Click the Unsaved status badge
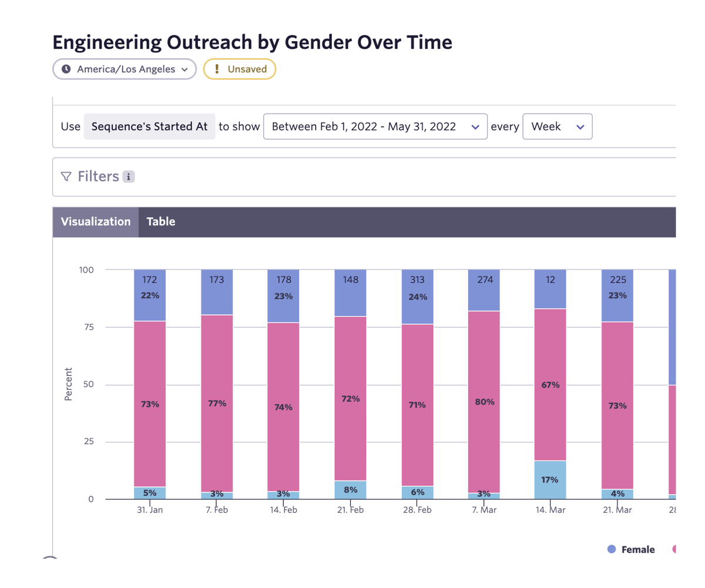The height and width of the screenshot is (588, 705). (240, 69)
